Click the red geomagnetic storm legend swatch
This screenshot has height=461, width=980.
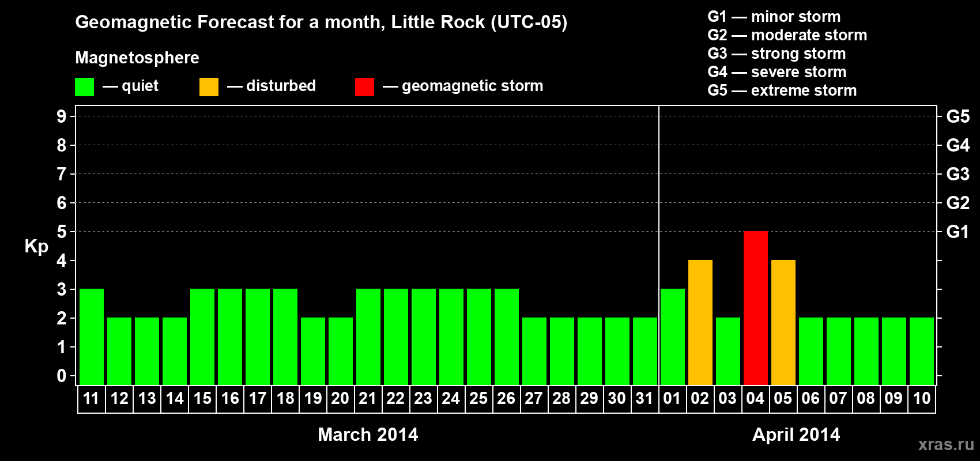coord(365,87)
